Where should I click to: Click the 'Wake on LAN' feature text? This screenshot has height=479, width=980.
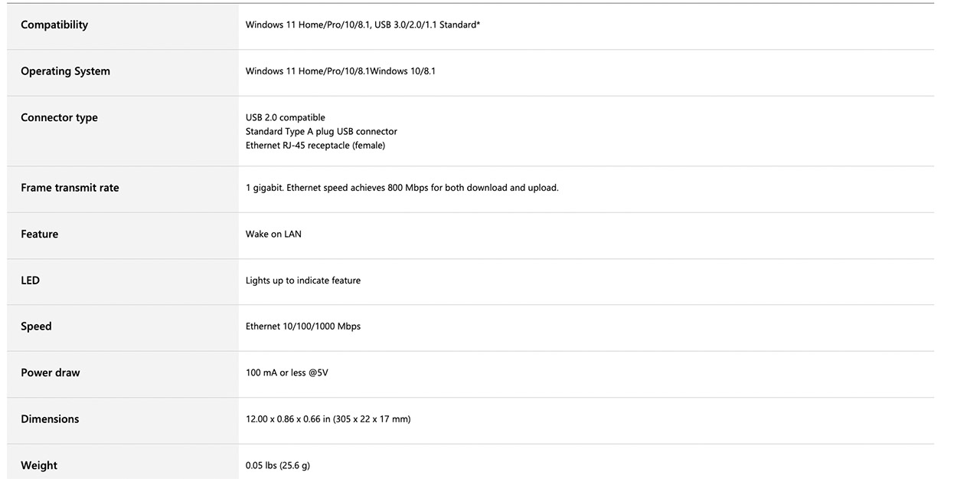pos(273,234)
